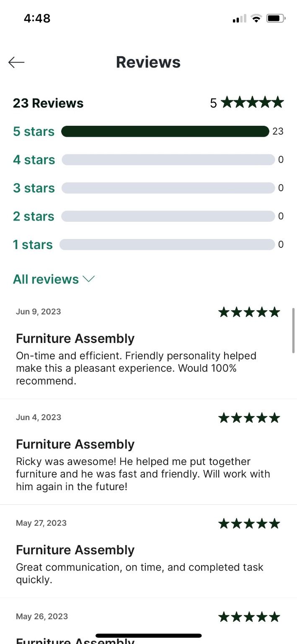Click the empty 4 stars progress bar
Viewport: 297px width, 644px height.
click(x=168, y=160)
